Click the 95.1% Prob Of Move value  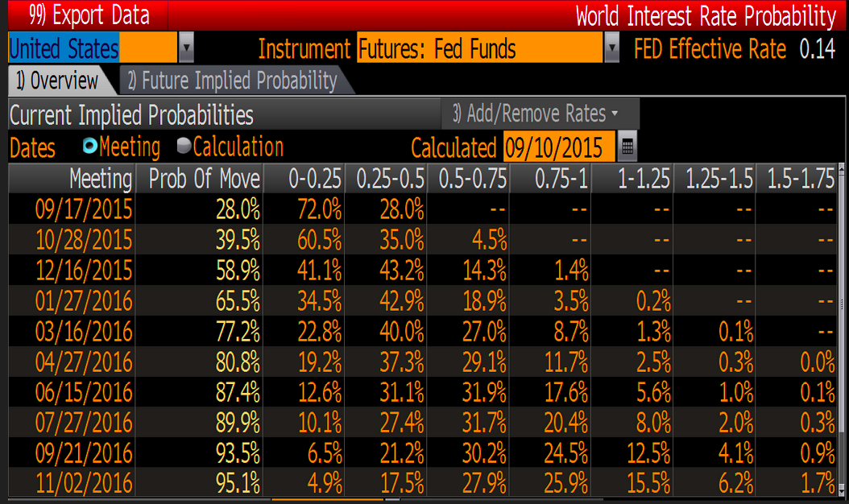[x=238, y=483]
